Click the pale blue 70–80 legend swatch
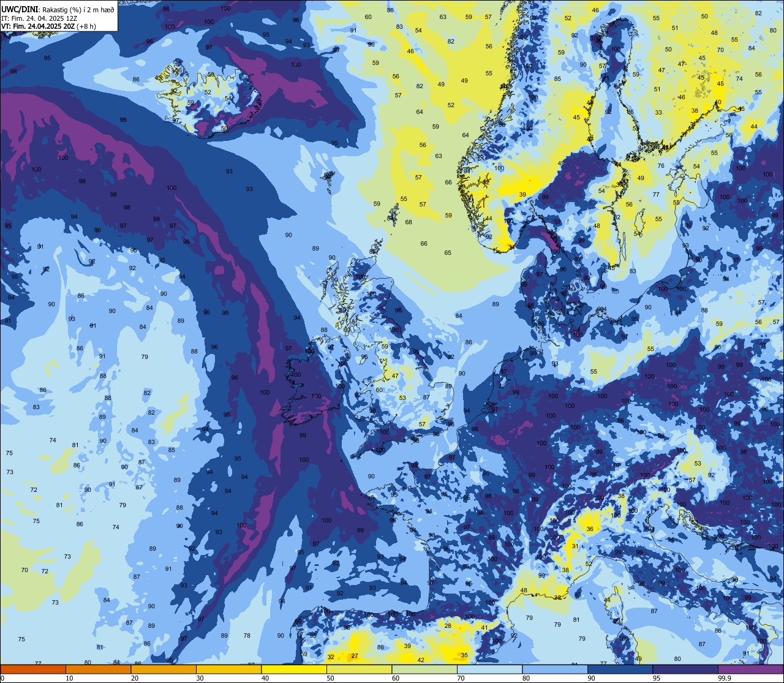This screenshot has height=683, width=784. (489, 669)
